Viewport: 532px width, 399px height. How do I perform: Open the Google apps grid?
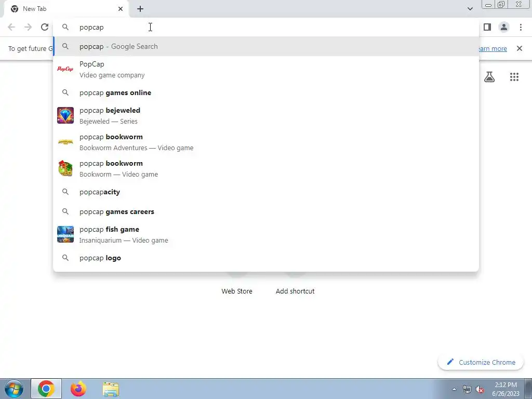514,77
